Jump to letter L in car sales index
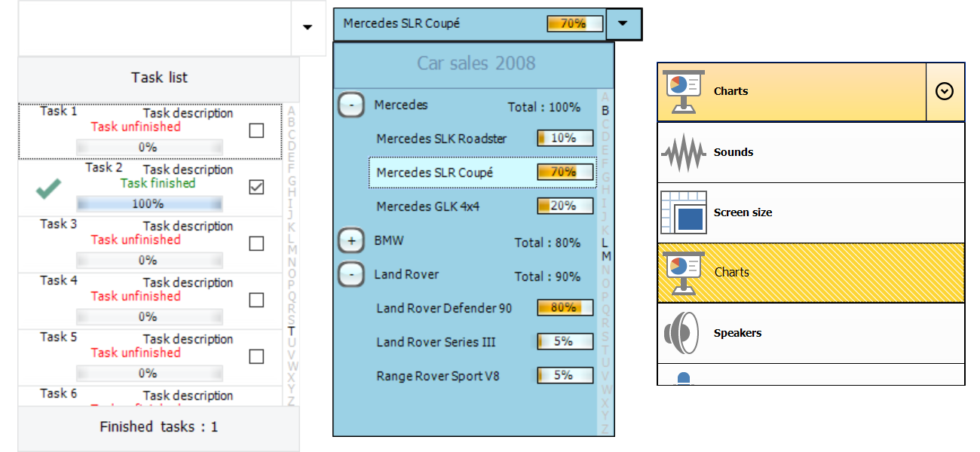The height and width of the screenshot is (452, 980). point(605,243)
